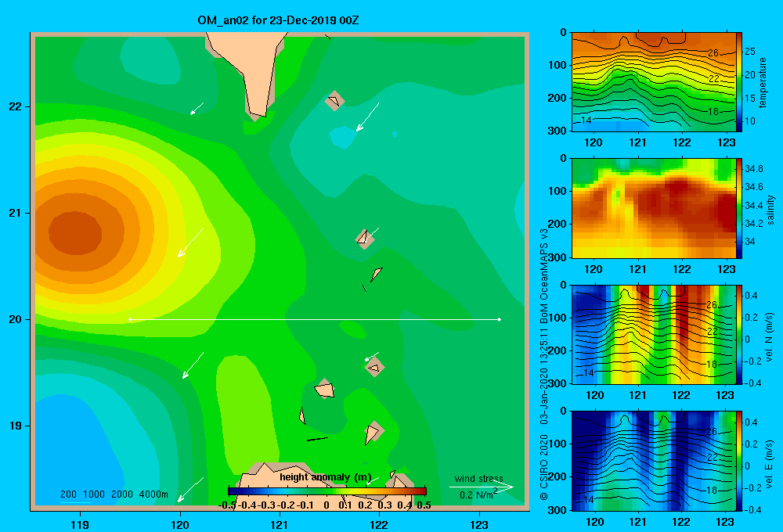Click the 14 isotherm label in temperature panel
The height and width of the screenshot is (532, 783).
click(586, 120)
